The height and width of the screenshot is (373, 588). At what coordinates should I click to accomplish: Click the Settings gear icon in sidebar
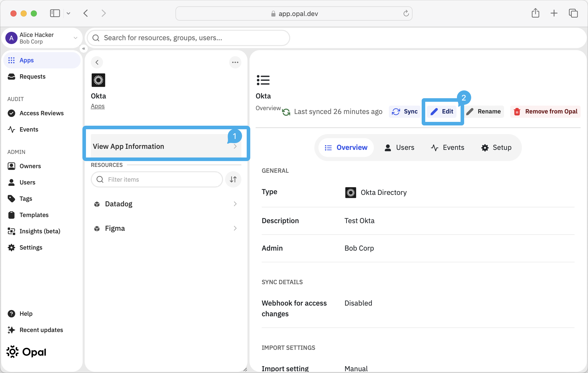coord(11,248)
